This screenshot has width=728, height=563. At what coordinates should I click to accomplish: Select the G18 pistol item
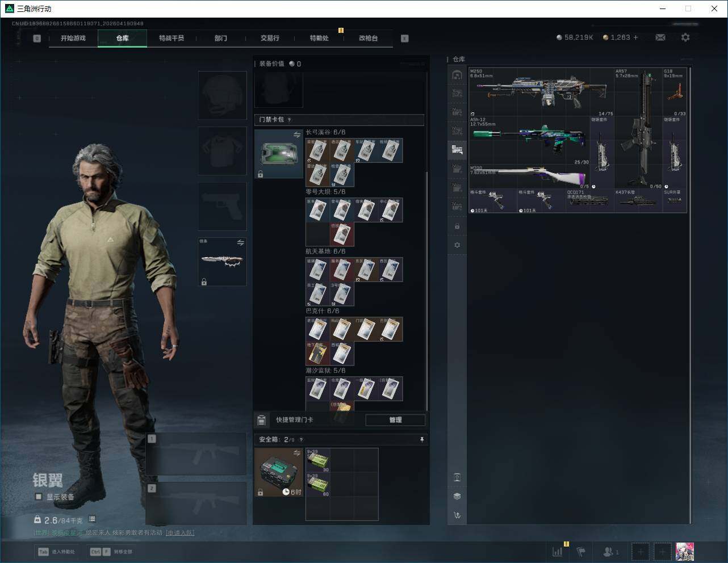point(675,93)
